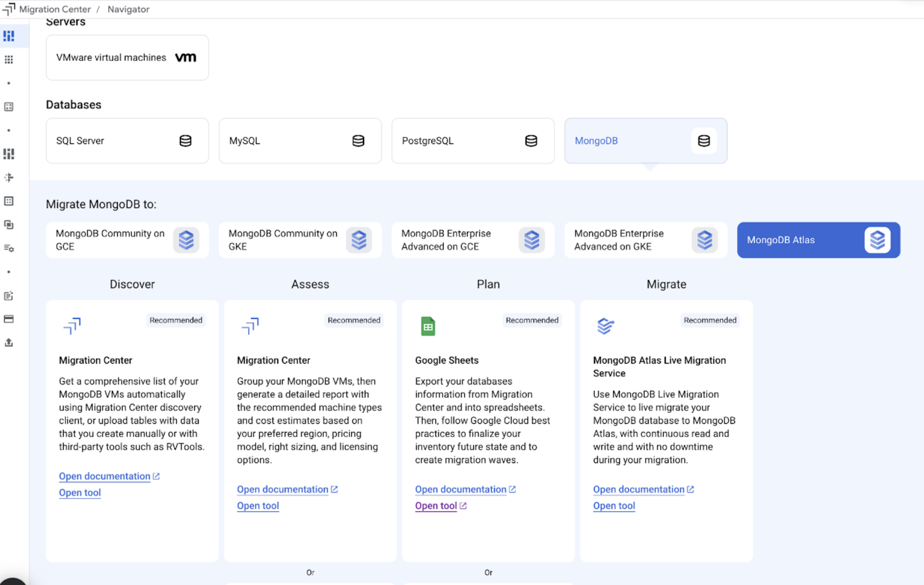This screenshot has height=585, width=924.
Task: Click the overlapping squares sidebar icon
Action: [x=8, y=225]
